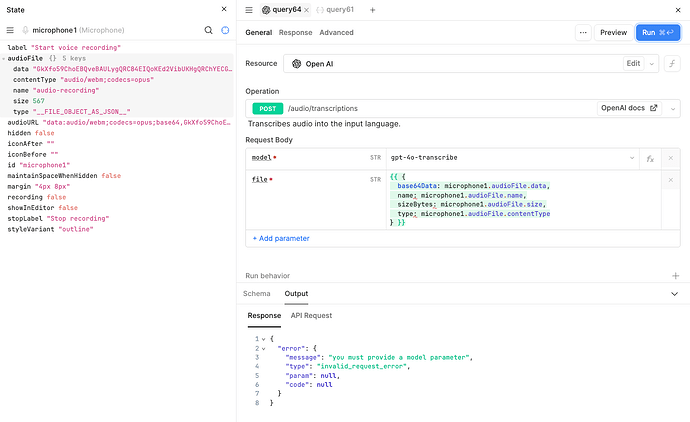Open the API Request tab

click(x=311, y=316)
